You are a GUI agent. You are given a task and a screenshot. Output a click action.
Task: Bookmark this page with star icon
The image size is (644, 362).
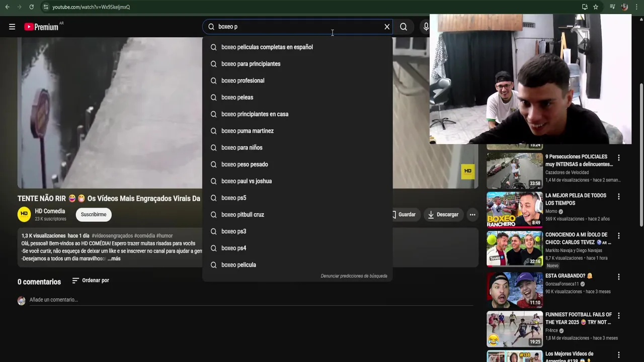[596, 7]
